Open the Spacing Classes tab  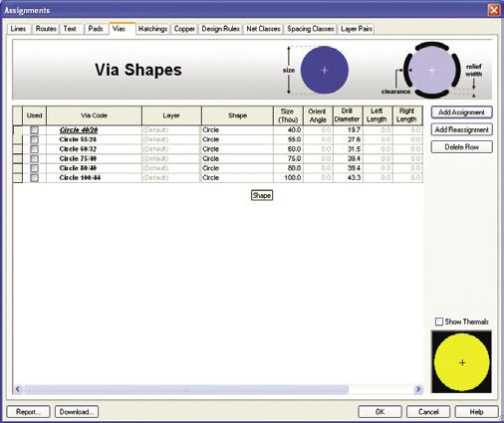pos(311,29)
